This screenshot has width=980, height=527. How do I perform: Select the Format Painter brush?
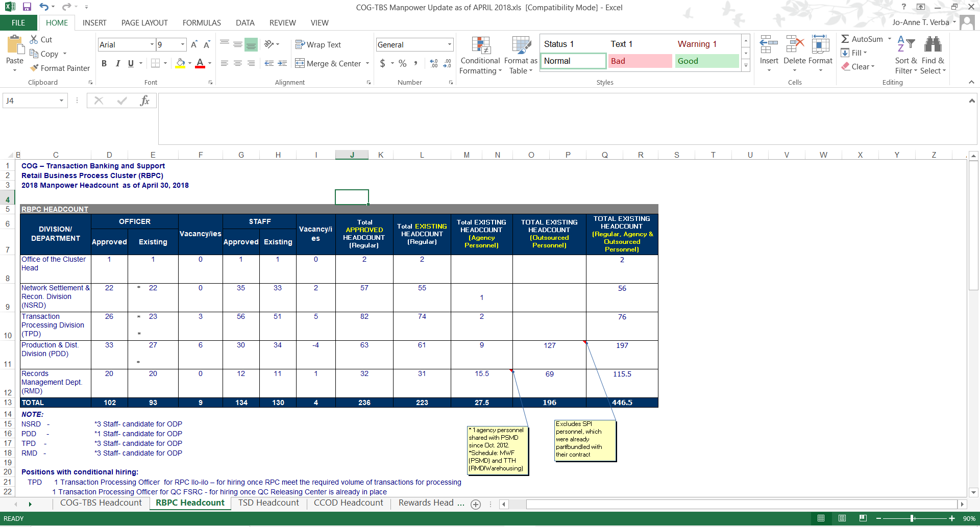[34, 68]
